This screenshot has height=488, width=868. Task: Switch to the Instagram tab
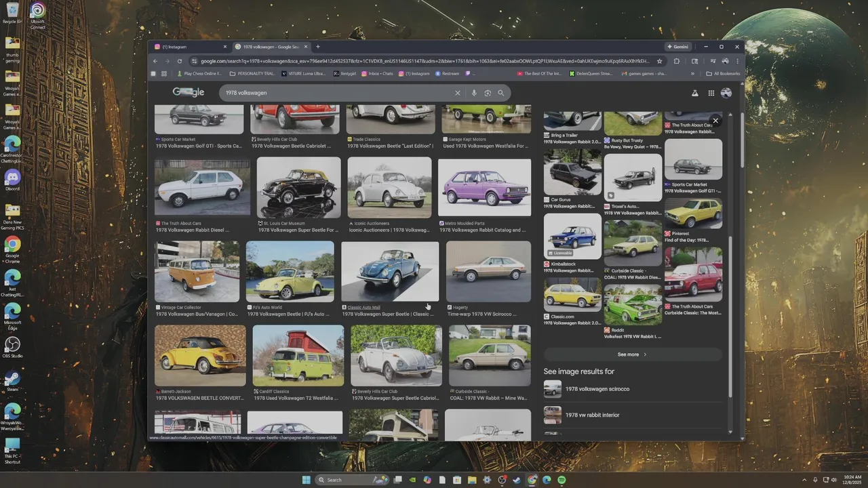(x=190, y=47)
